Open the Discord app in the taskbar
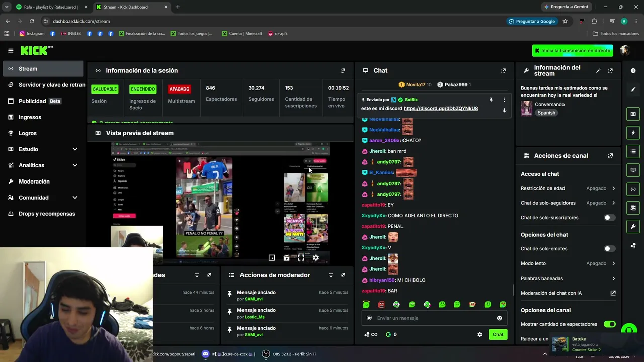The image size is (644, 362). click(x=205, y=354)
